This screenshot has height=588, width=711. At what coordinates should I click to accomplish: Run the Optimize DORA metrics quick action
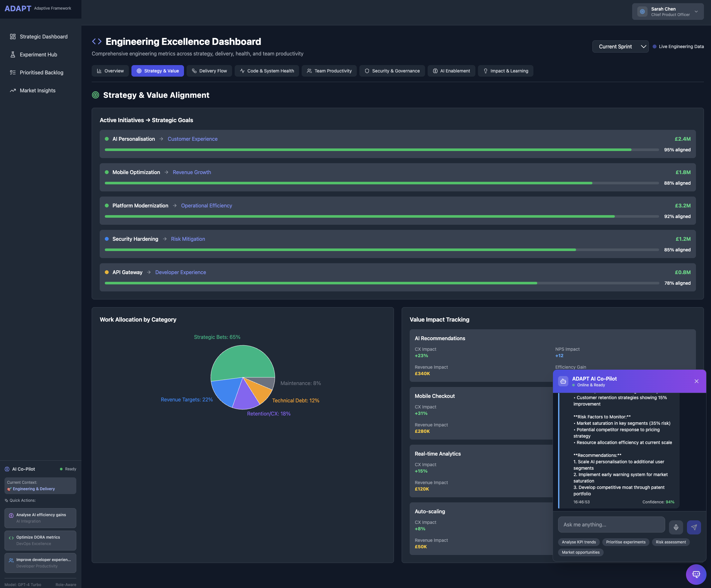(x=40, y=540)
